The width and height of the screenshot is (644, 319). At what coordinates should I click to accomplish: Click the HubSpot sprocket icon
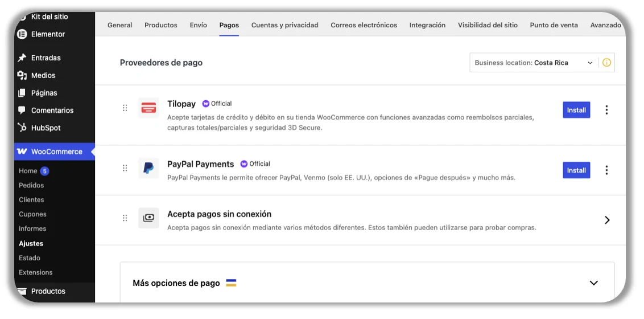point(22,128)
